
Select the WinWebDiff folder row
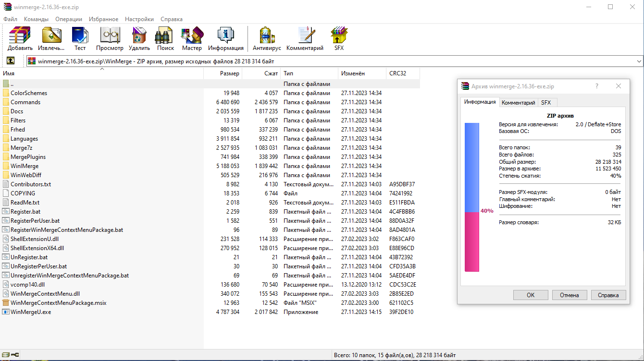[x=210, y=175]
